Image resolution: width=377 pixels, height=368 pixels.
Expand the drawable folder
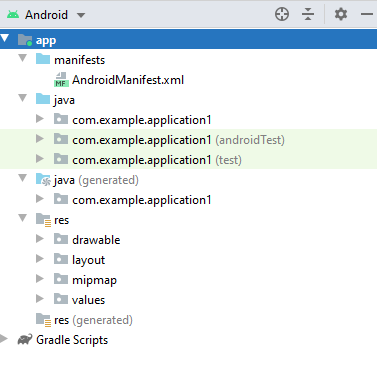click(40, 238)
